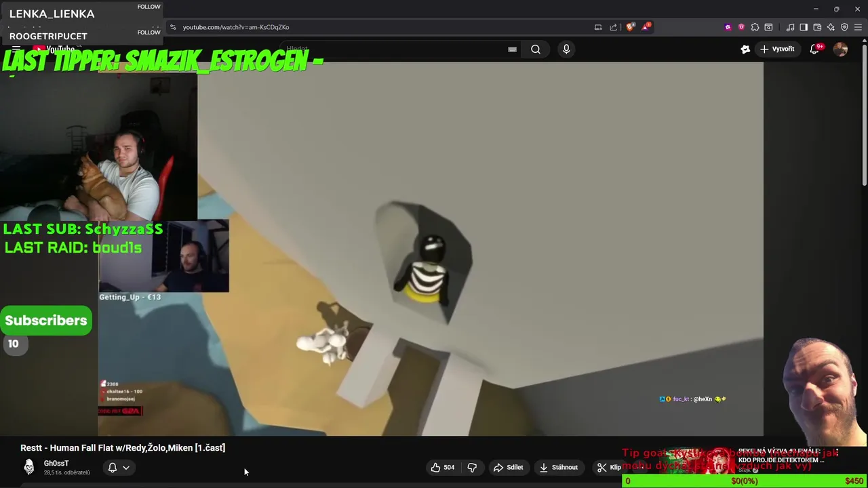Open Brave VPN shield icon

tap(844, 27)
